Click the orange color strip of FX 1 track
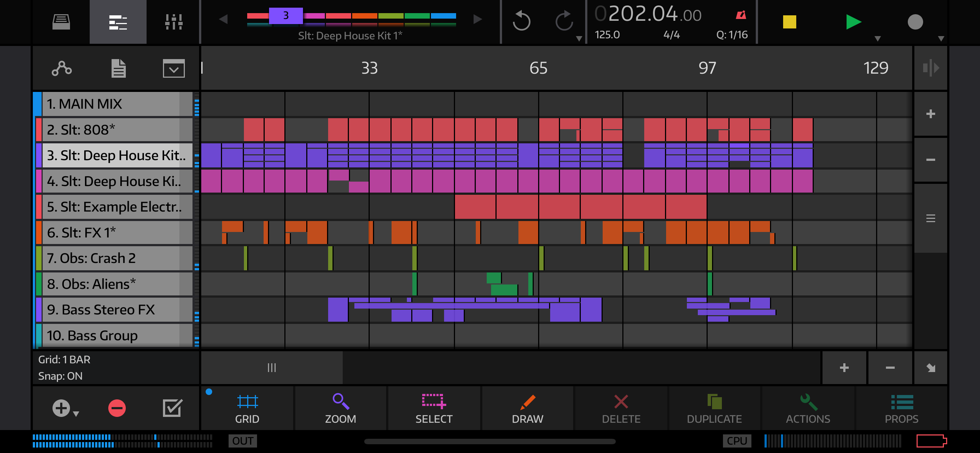980x453 pixels. pos(38,233)
